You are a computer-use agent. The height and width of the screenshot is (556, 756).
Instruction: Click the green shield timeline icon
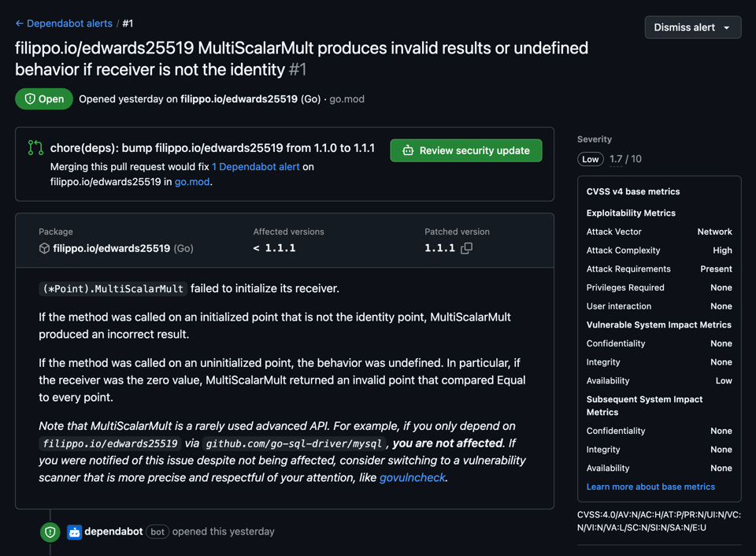(x=50, y=532)
